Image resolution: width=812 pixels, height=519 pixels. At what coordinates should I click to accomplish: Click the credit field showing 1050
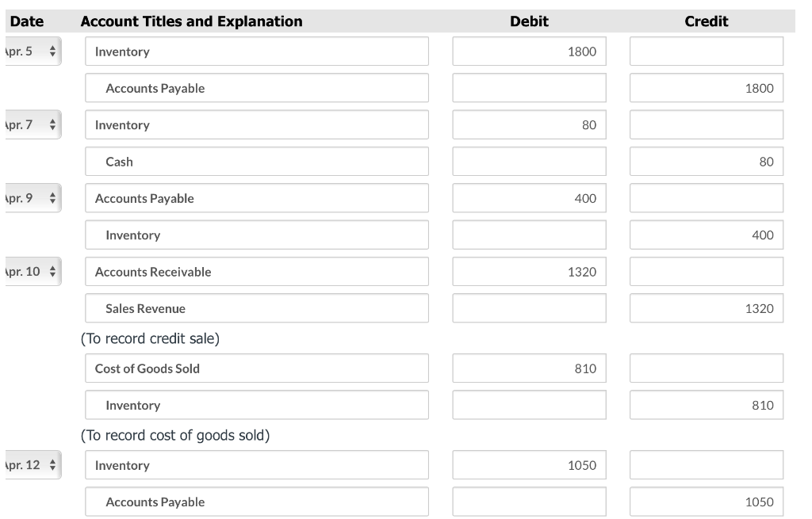[x=706, y=502]
